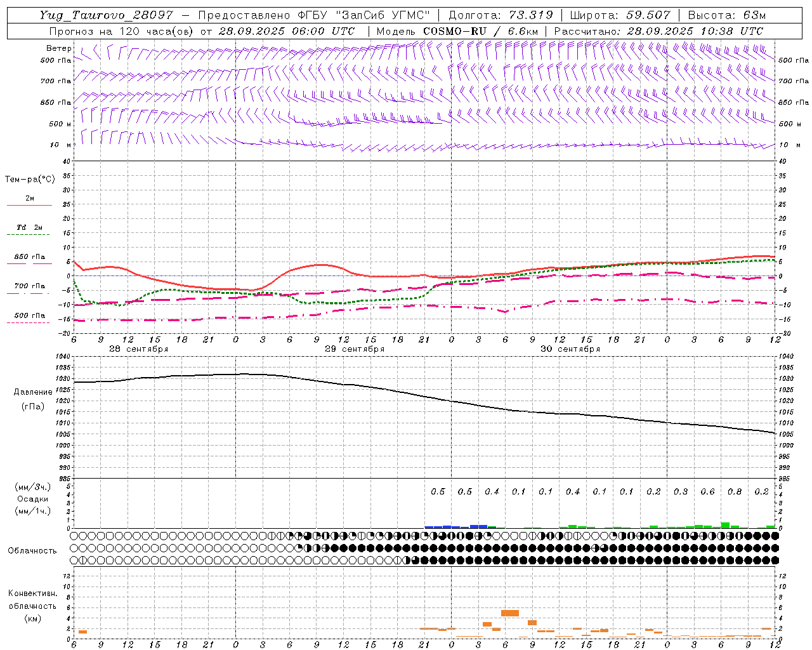Click the 0.6 precipitation amount value
812x650 pixels.
707,491
